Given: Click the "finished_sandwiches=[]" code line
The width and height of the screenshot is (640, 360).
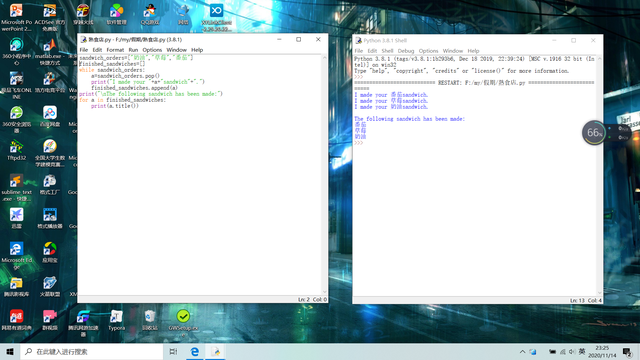Looking at the screenshot, I should (112, 64).
